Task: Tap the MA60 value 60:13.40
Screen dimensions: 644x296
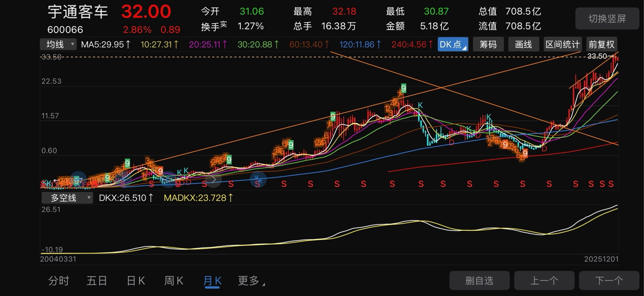Action: [x=309, y=44]
